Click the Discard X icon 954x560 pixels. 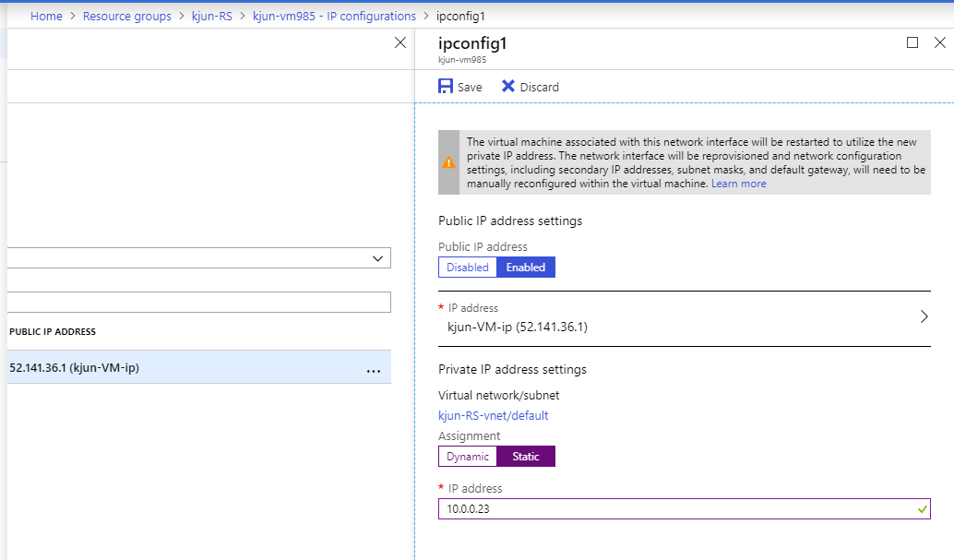pos(508,87)
